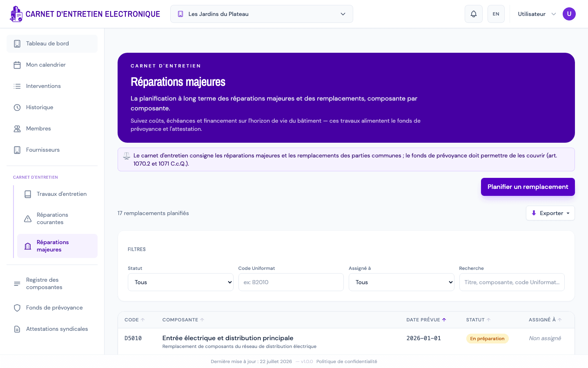Open the Statut filter dropdown
The image size is (588, 368).
tap(180, 282)
